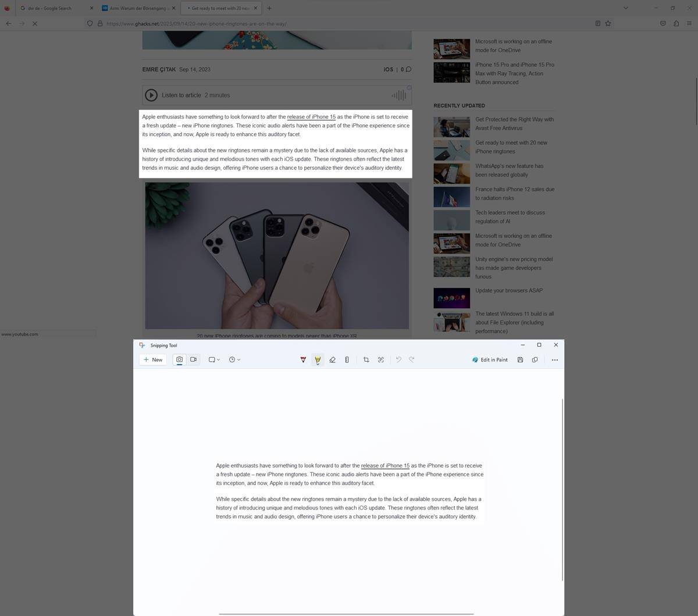Play the Listen to article audio

[151, 95]
